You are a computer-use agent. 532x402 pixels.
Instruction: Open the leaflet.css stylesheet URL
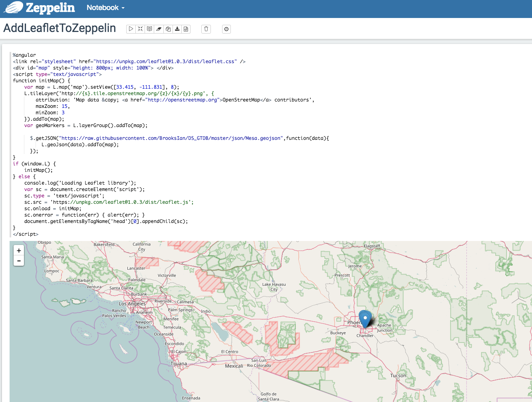(170, 61)
